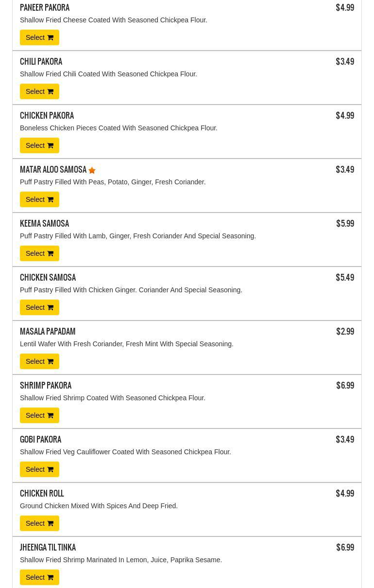Select the Matar Aloo Samosa item
Viewport: 374px width, 588px height.
point(39,199)
